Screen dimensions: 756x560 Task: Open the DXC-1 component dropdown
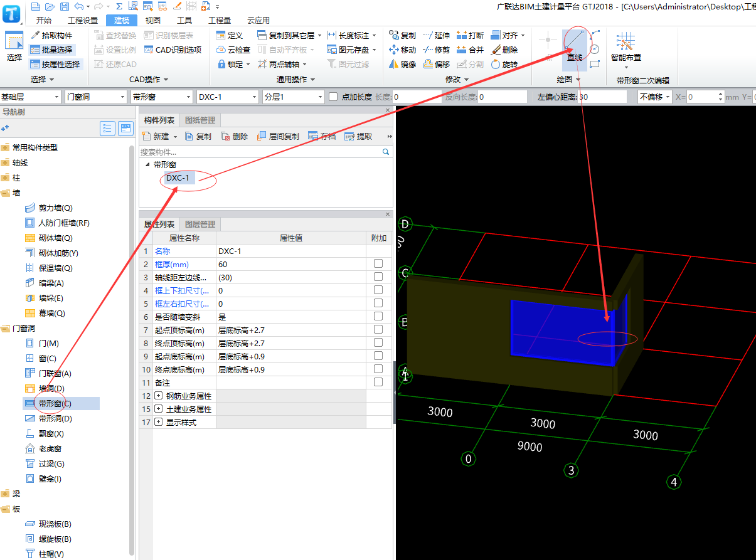[x=227, y=97]
